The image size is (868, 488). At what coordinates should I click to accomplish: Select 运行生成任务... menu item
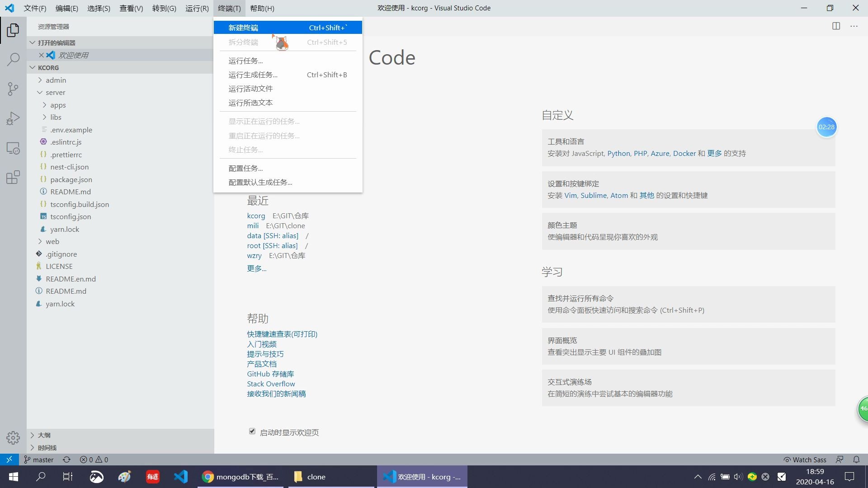pos(288,75)
